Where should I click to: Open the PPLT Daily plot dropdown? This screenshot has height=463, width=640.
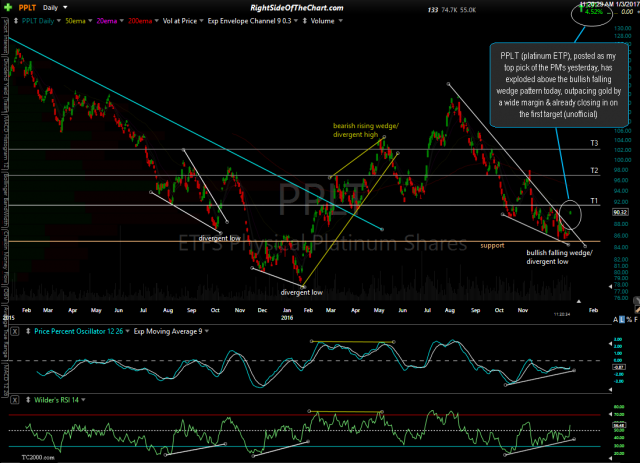coord(59,21)
